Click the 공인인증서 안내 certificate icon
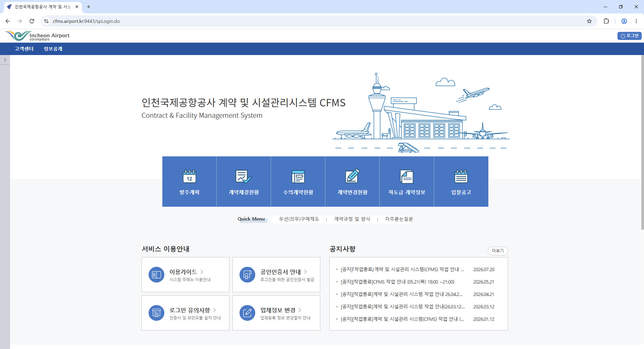Viewport: 644px width, 349px height. coord(247,275)
